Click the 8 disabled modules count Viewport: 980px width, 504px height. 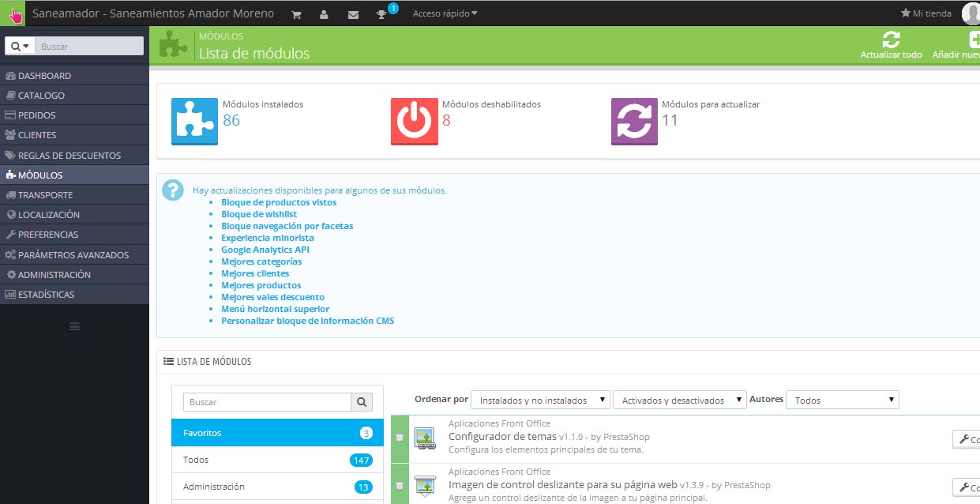coord(446,120)
